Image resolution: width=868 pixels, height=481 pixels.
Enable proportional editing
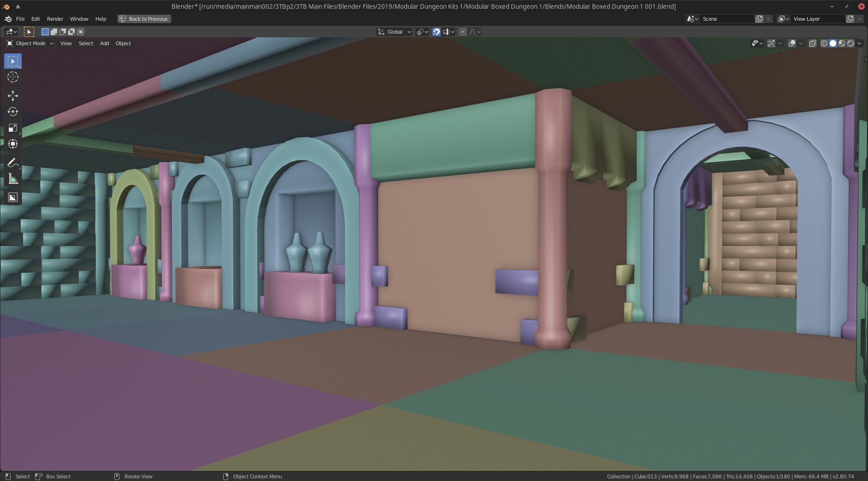(x=463, y=31)
